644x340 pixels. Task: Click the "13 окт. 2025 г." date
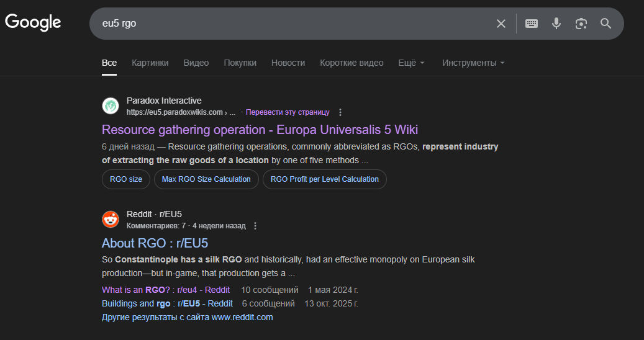(x=331, y=303)
